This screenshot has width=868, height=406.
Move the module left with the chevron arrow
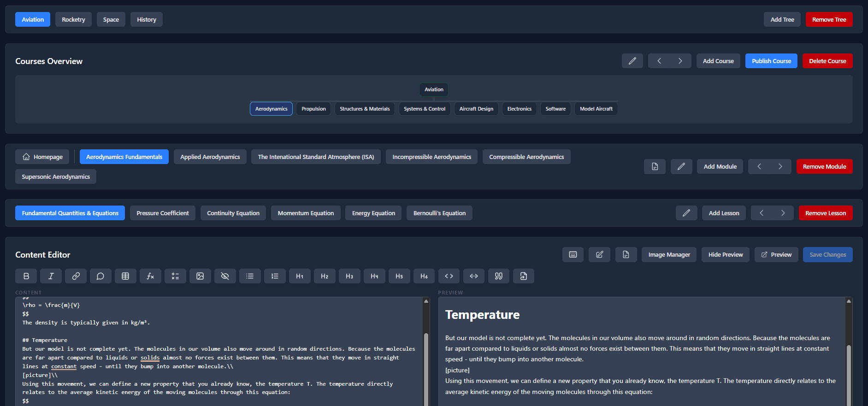point(759,166)
